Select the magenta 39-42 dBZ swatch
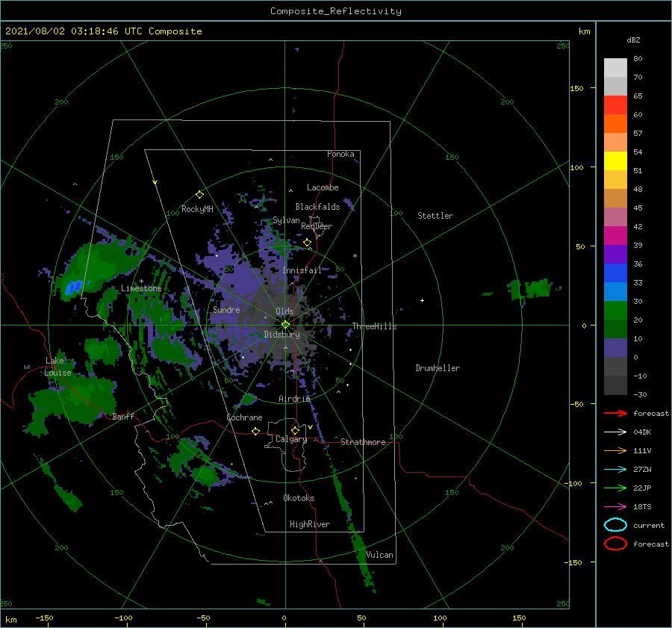Viewport: 672px width, 628px height. point(615,236)
